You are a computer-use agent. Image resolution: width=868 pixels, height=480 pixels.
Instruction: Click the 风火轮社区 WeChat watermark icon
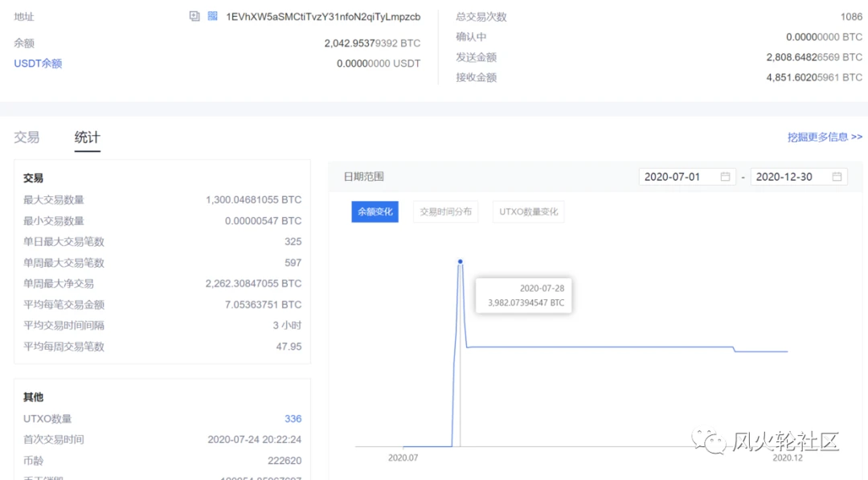coord(709,441)
